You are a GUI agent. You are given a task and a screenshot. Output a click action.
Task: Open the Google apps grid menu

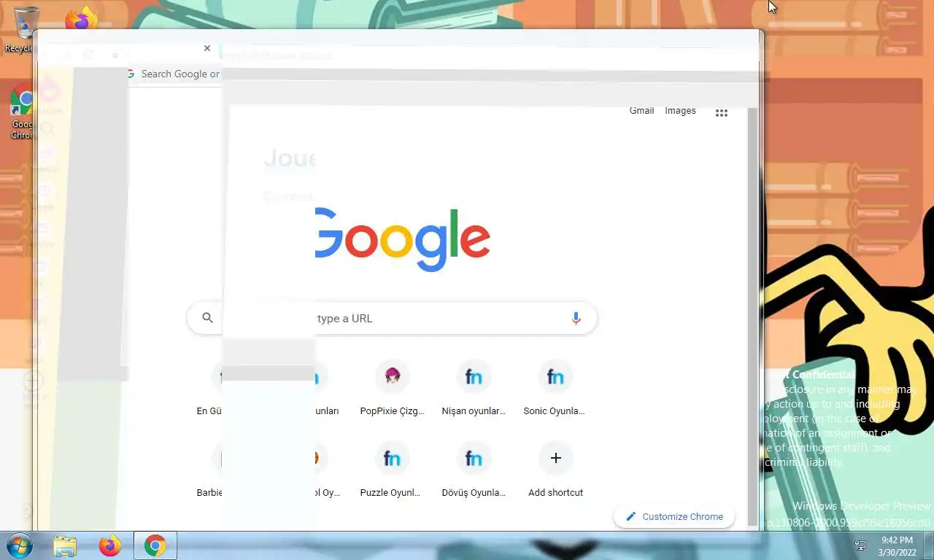click(721, 113)
